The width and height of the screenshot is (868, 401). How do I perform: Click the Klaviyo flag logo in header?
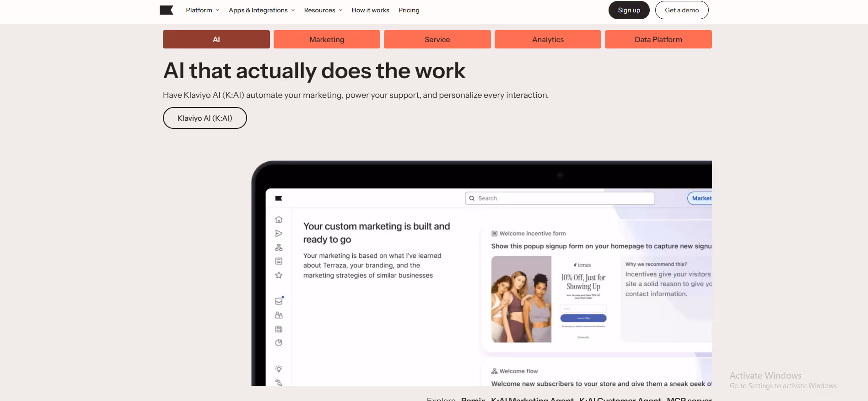click(x=167, y=10)
